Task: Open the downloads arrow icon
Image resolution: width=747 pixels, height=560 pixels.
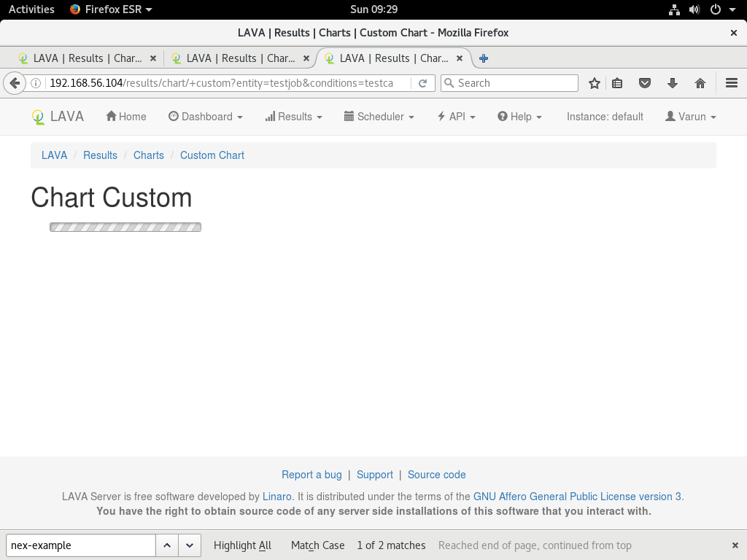Action: pyautogui.click(x=673, y=83)
